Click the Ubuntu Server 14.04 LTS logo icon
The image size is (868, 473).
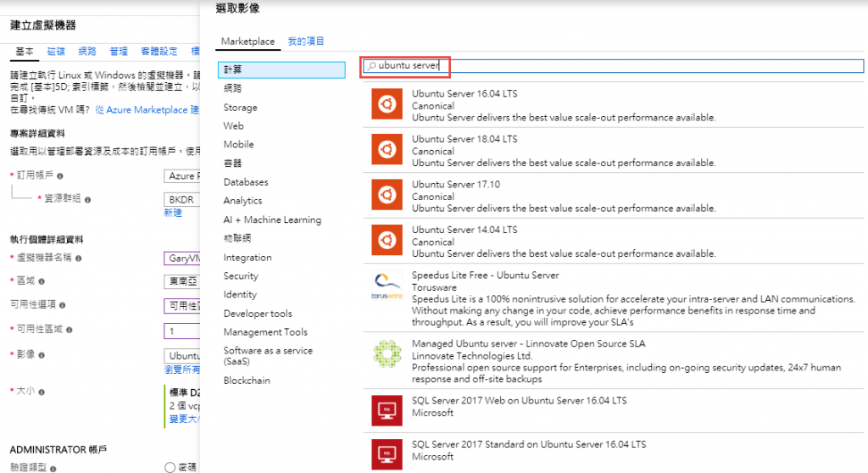pyautogui.click(x=387, y=240)
